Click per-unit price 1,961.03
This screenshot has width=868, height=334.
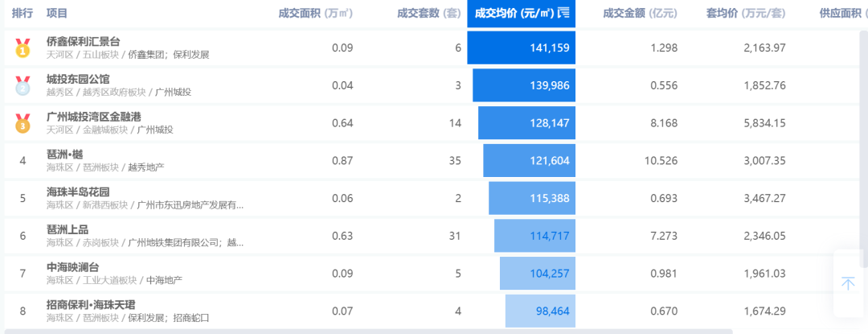[x=765, y=274]
